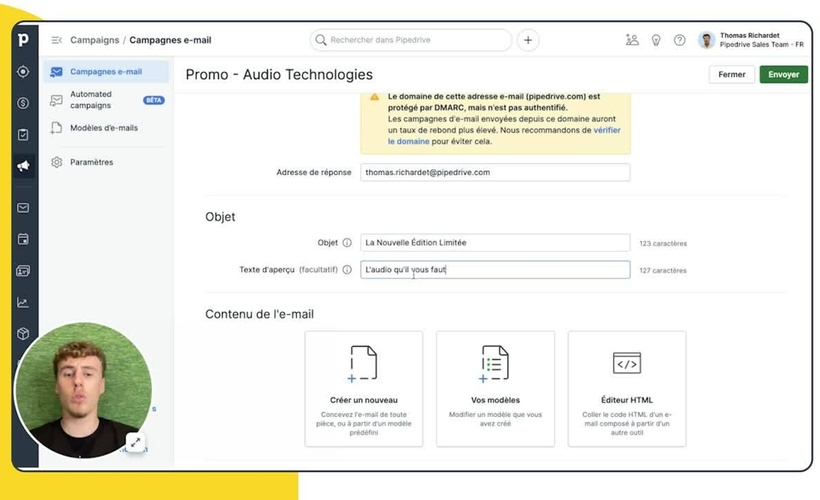Open the Leads target icon in sidebar
Screen dimensions: 820x500
tap(23, 72)
